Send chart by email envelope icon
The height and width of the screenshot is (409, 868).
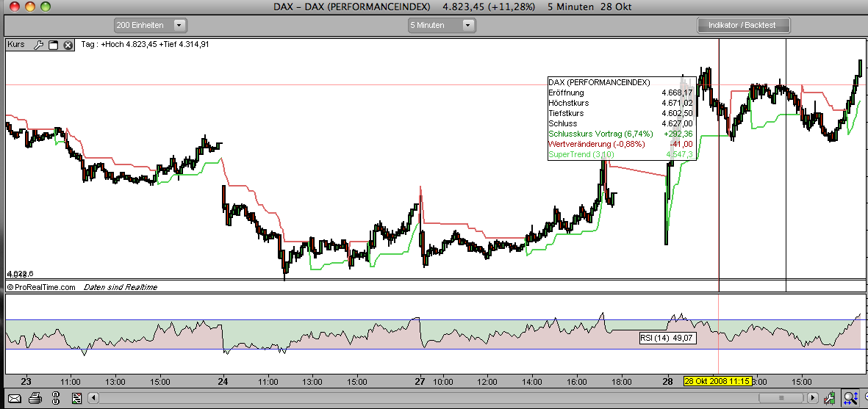14,398
